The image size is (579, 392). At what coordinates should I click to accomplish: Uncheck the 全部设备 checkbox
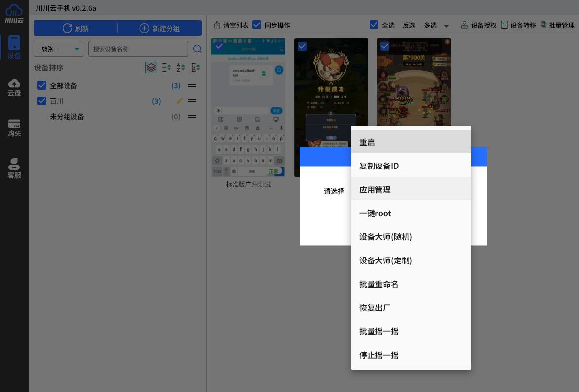pos(42,85)
